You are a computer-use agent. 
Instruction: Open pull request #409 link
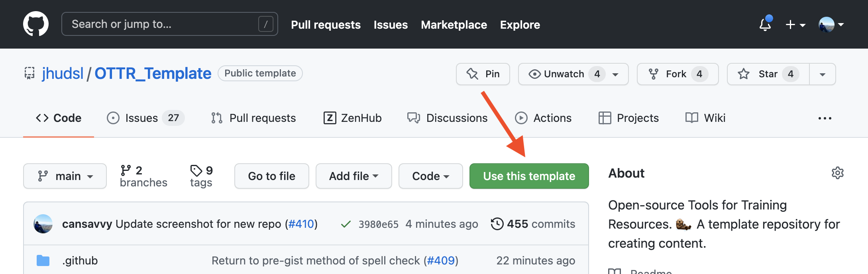pos(441,260)
